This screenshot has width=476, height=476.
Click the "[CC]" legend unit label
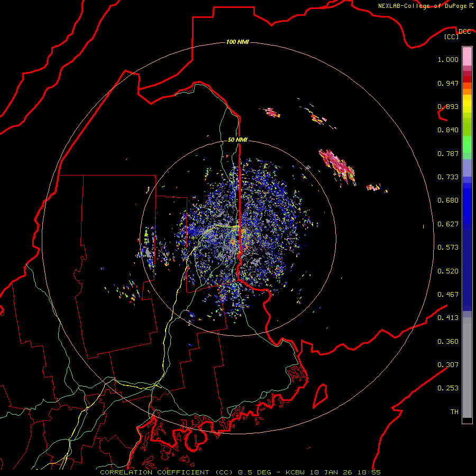click(x=451, y=36)
